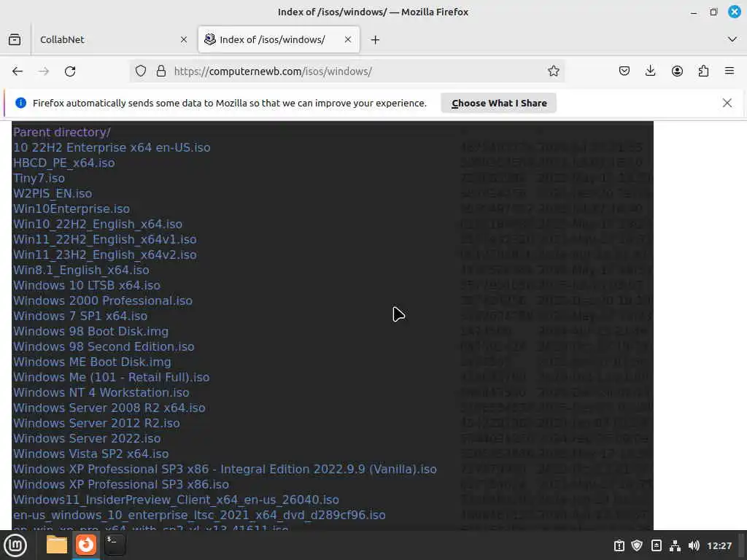Open Firefox application menu

[729, 71]
